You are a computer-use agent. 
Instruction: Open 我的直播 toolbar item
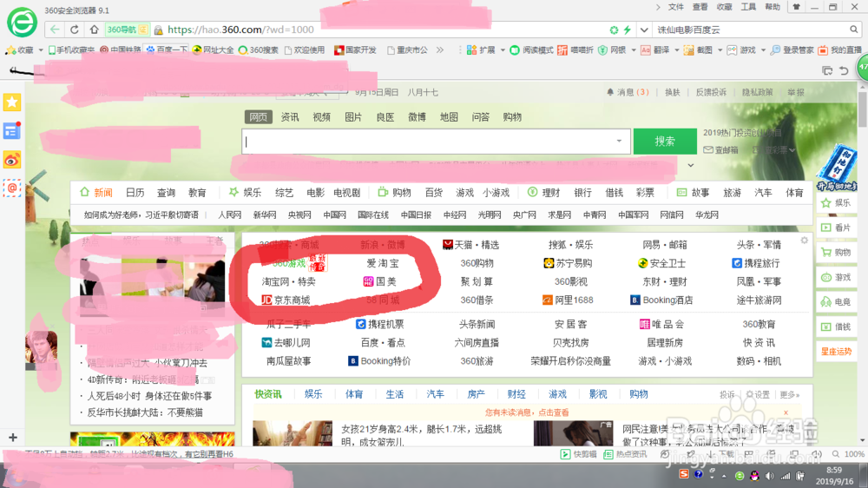click(840, 49)
